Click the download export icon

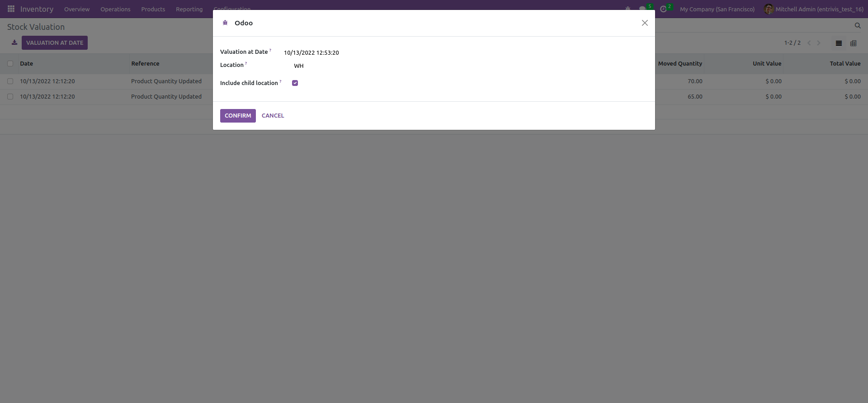[14, 43]
